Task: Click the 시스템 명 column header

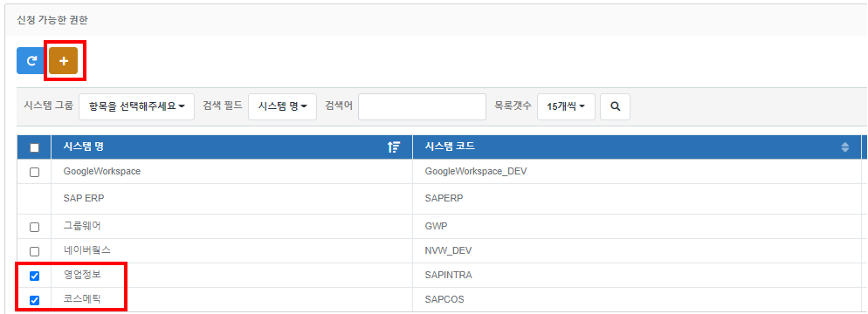Action: pos(231,147)
